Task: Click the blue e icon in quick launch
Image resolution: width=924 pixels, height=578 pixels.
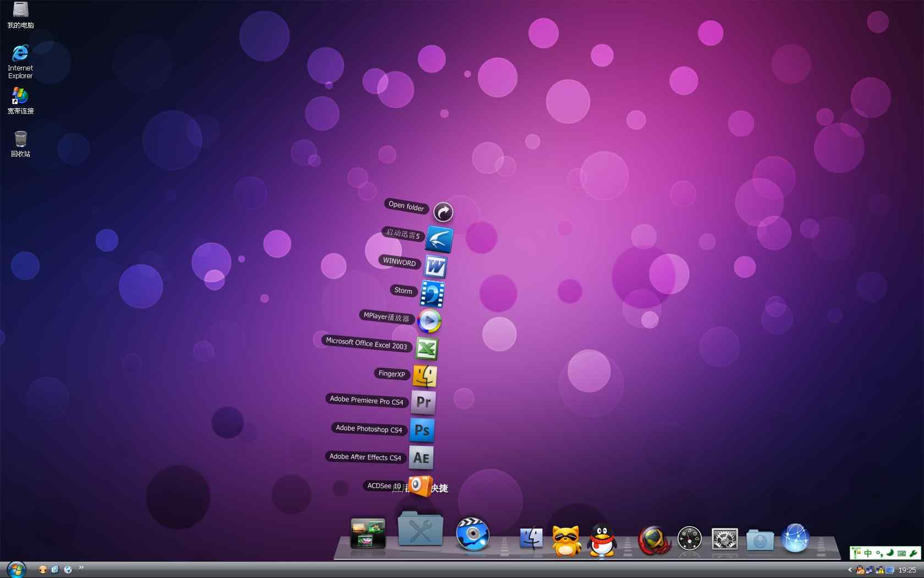Action: pos(55,570)
